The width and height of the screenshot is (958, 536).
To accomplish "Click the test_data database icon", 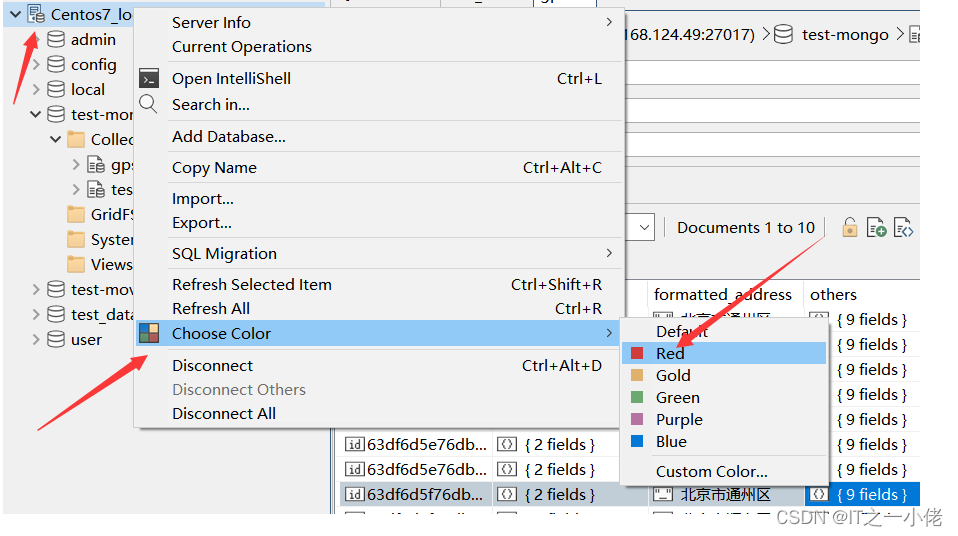I will (56, 314).
